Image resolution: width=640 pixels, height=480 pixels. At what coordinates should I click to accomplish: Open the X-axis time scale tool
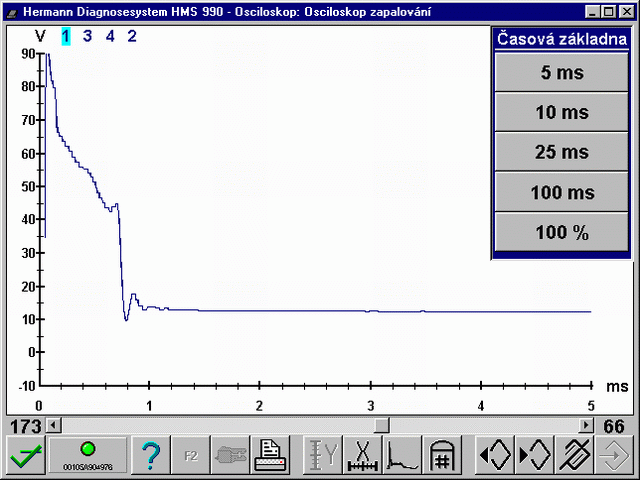coord(360,457)
